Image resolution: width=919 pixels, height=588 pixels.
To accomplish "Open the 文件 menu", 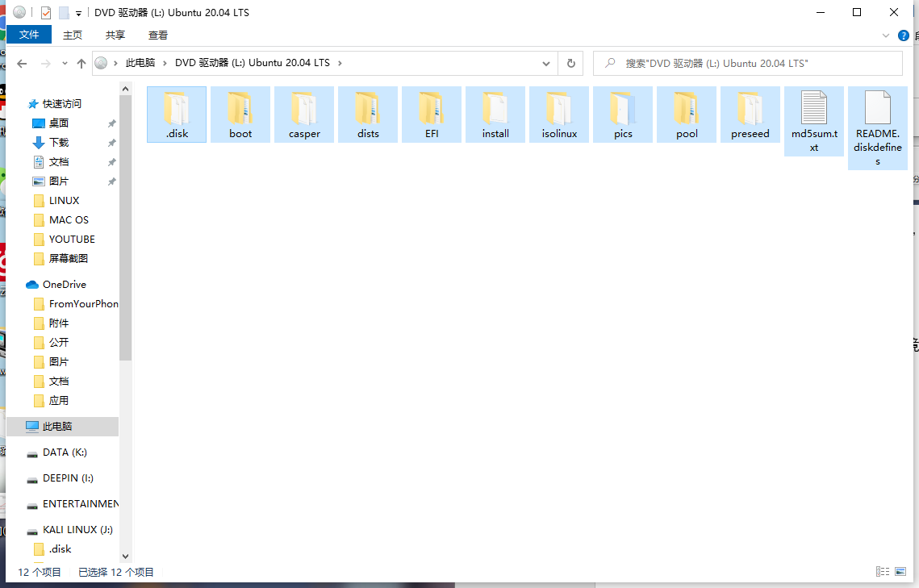I will (29, 35).
